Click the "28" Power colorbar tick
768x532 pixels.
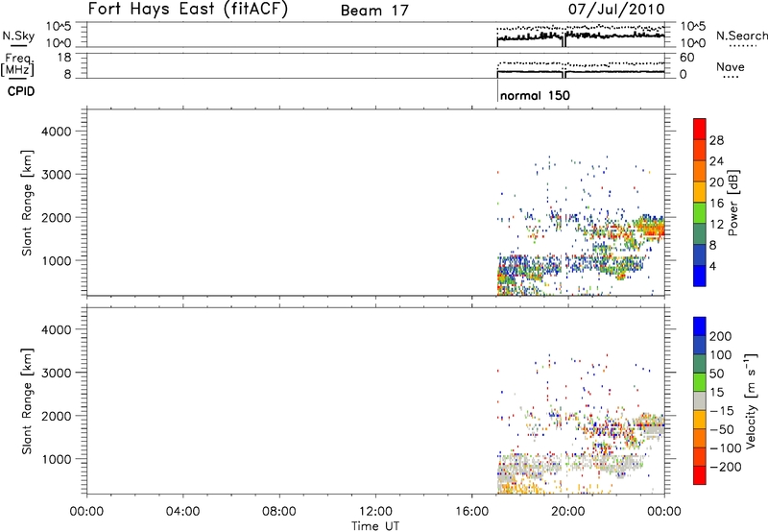click(x=716, y=140)
